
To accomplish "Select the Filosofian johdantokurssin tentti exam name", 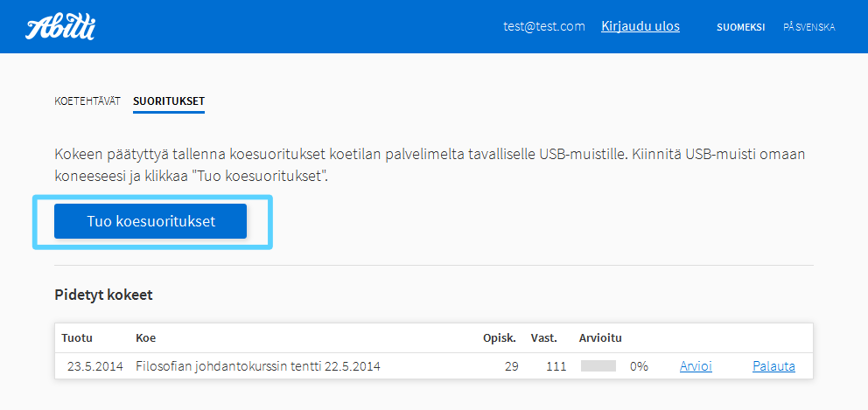I will click(258, 366).
